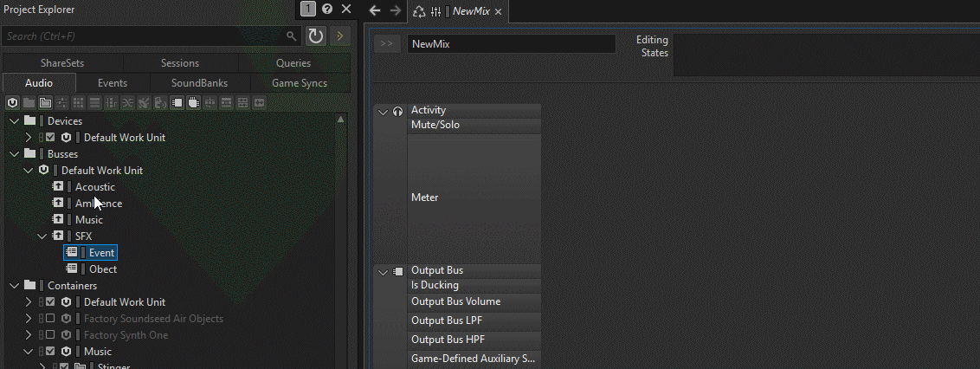Click the magnifier icon in search box
This screenshot has height=369, width=980.
291,36
